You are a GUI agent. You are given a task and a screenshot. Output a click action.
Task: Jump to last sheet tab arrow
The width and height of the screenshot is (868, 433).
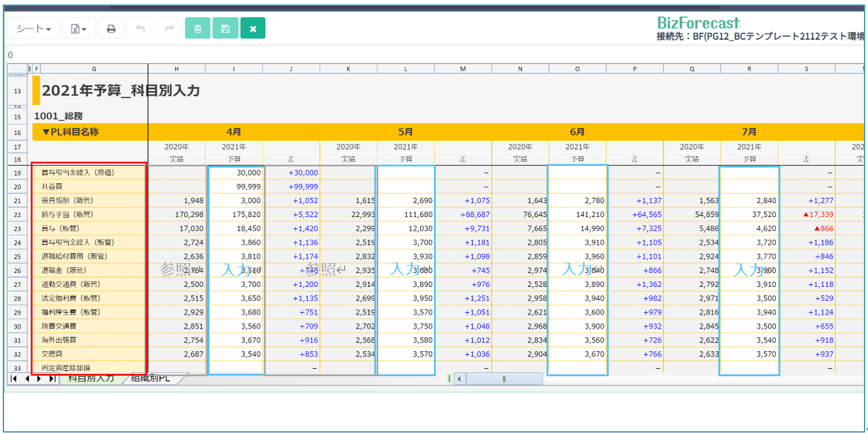[x=52, y=379]
